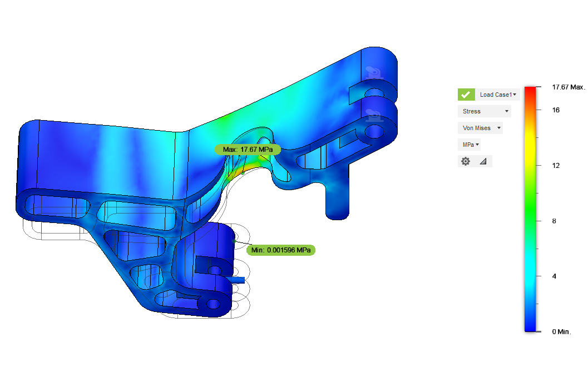Select the Max: 17.67 MPa callout label
Image resolution: width=588 pixels, height=392 pixels.
248,150
